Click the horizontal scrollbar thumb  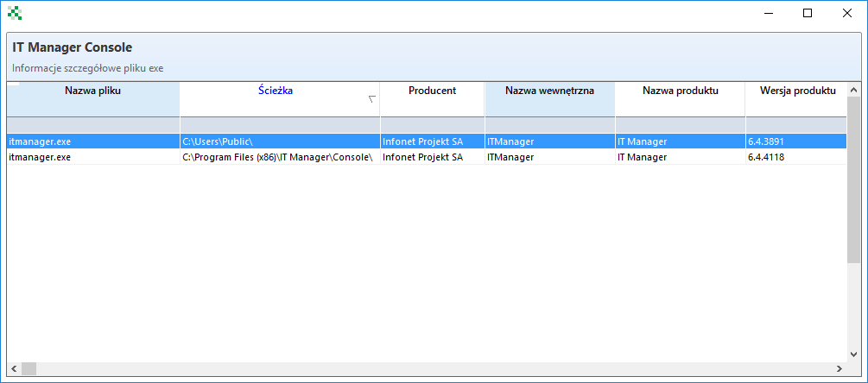coord(29,368)
